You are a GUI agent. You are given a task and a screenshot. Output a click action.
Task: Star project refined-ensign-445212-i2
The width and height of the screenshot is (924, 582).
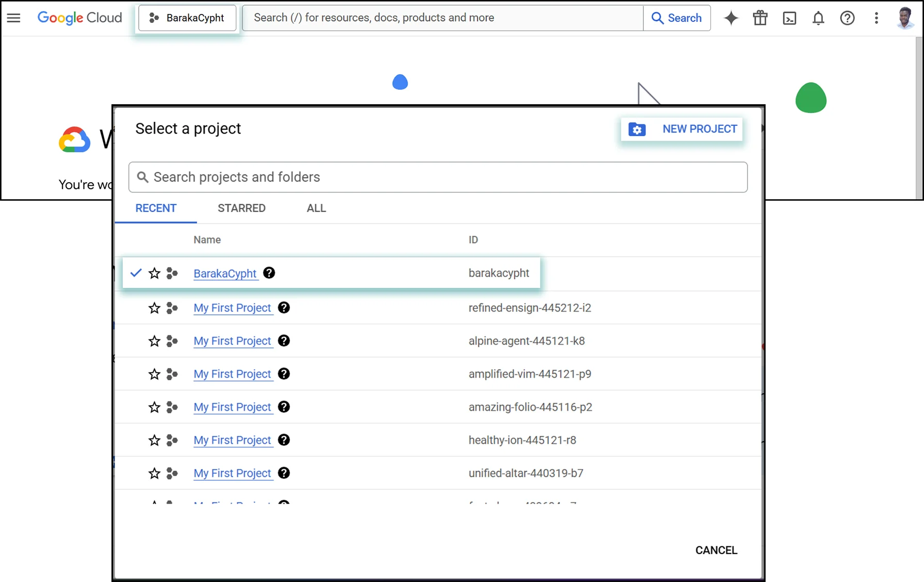pos(154,308)
